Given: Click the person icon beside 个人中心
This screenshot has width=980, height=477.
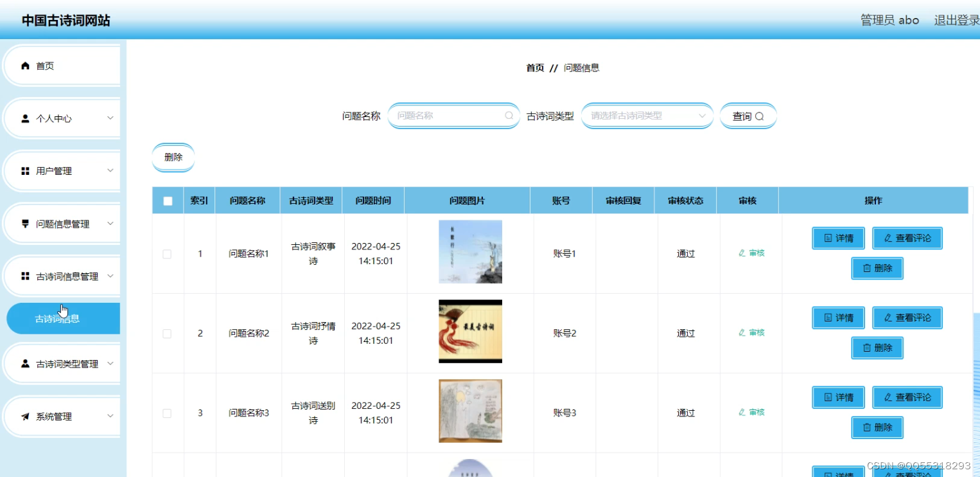Looking at the screenshot, I should 26,118.
